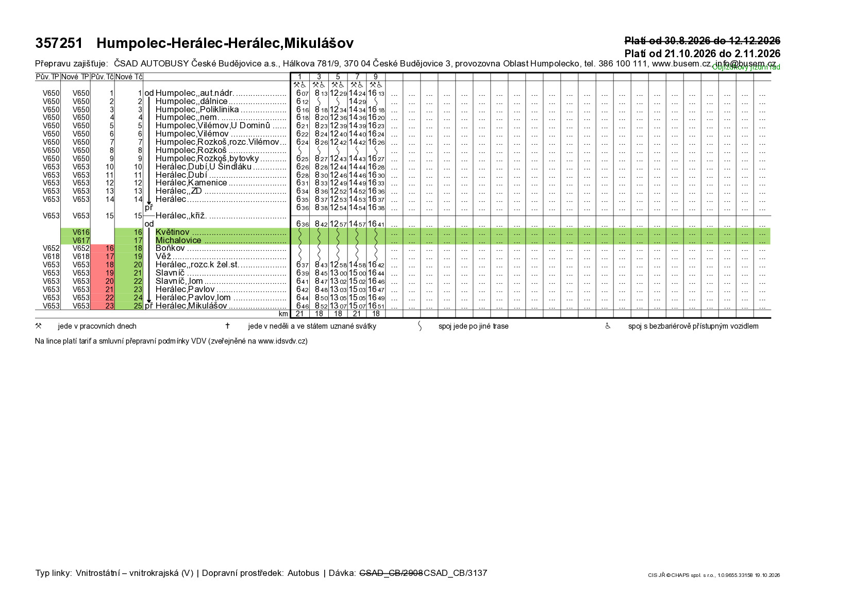Click the struck-through batch CSAD_CB/2908

pyautogui.click(x=391, y=573)
